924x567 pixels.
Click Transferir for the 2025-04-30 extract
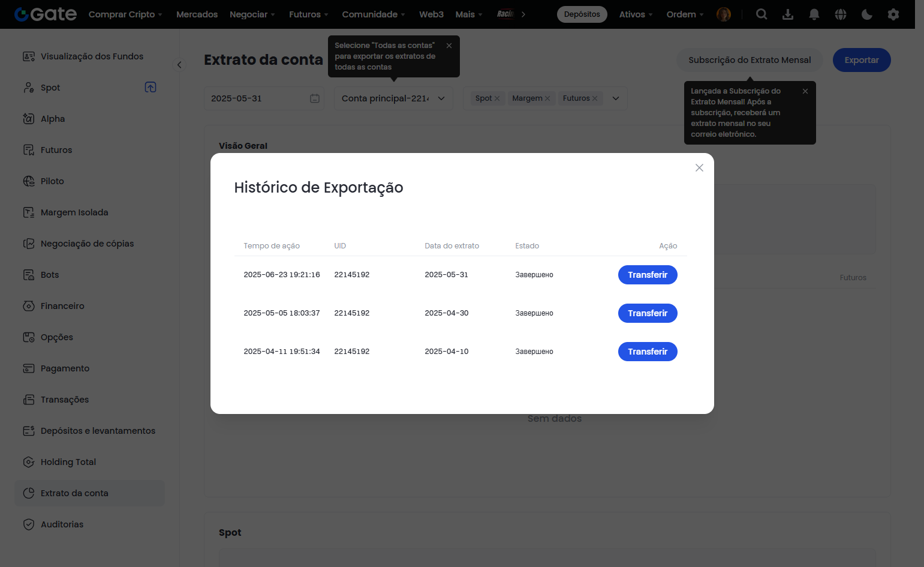[648, 313]
